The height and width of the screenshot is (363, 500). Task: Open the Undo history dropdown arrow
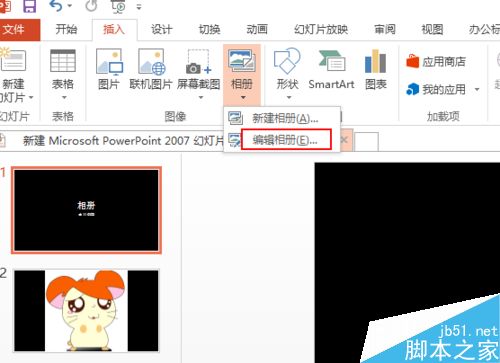(70, 6)
